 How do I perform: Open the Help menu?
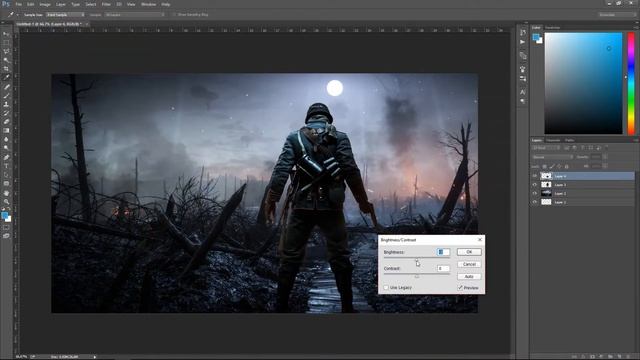point(166,4)
